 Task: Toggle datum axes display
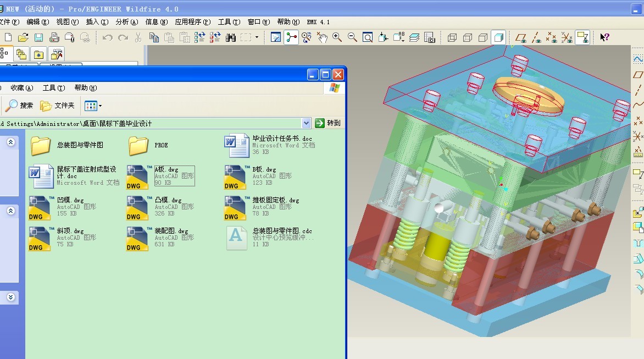(x=536, y=37)
